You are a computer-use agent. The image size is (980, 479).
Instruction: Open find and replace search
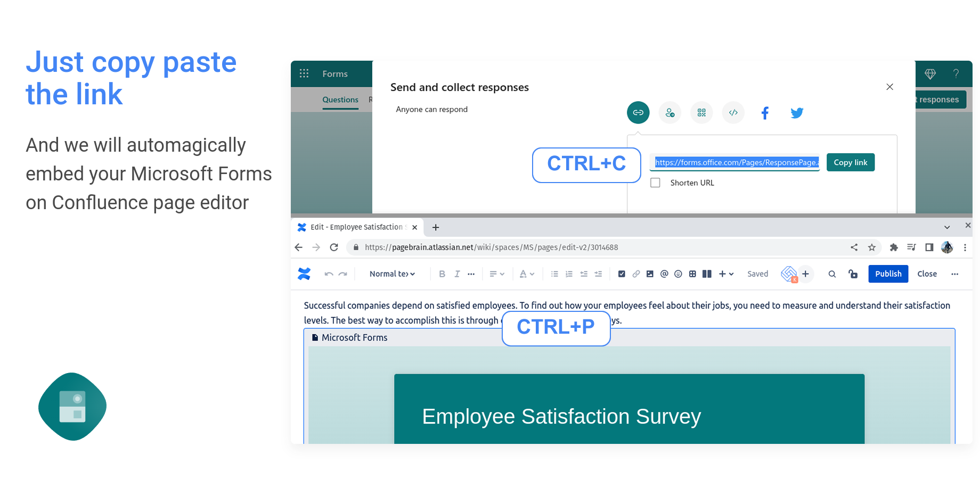pos(832,274)
